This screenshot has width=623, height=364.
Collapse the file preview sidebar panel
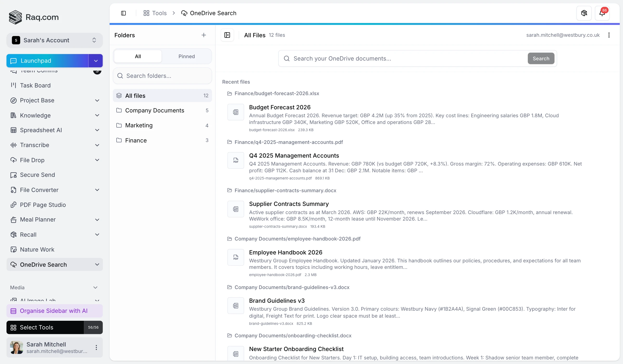pyautogui.click(x=227, y=35)
